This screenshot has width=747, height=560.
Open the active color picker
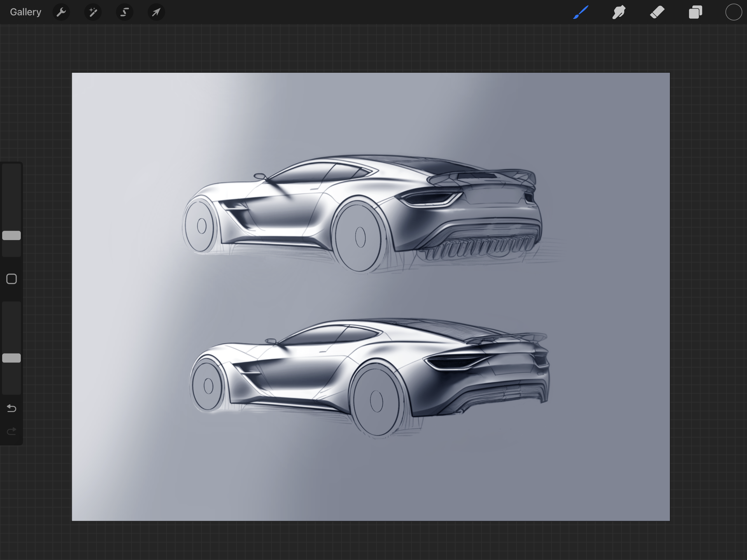tap(734, 12)
